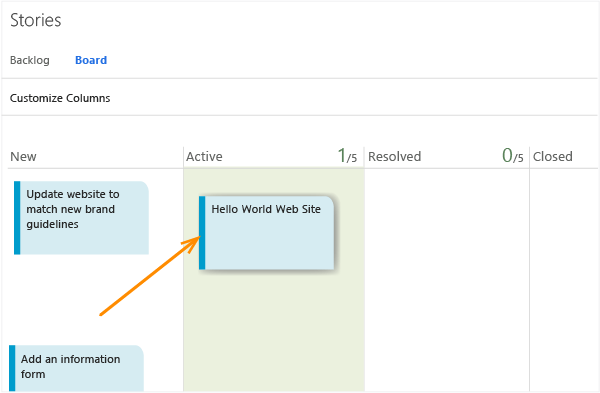Click the Closed column header
This screenshot has width=600, height=393.
(x=553, y=157)
